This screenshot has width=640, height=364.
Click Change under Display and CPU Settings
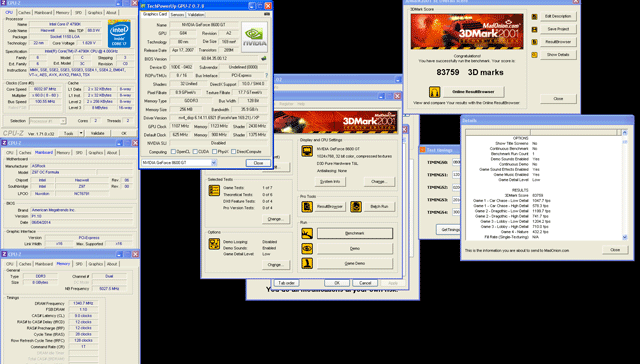click(379, 182)
